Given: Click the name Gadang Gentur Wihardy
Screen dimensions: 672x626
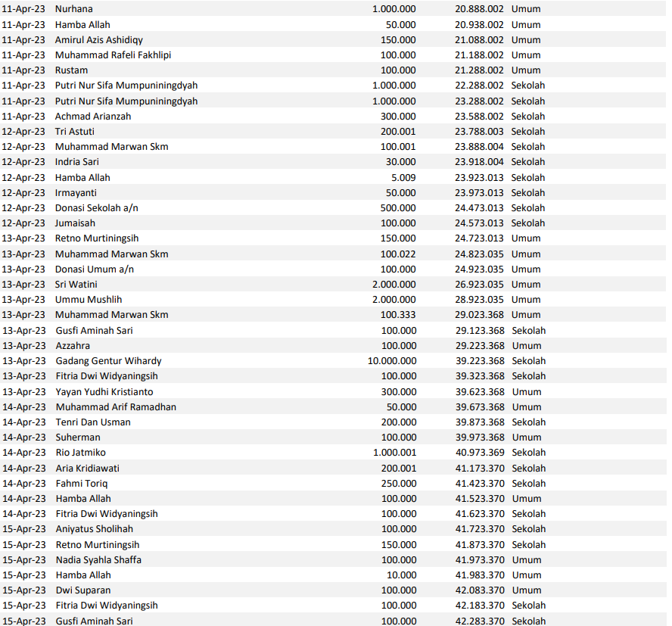Looking at the screenshot, I should click(x=108, y=361).
